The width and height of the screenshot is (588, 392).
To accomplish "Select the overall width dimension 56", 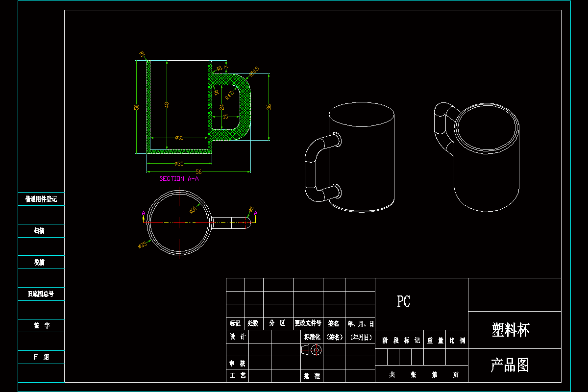I will [198, 172].
